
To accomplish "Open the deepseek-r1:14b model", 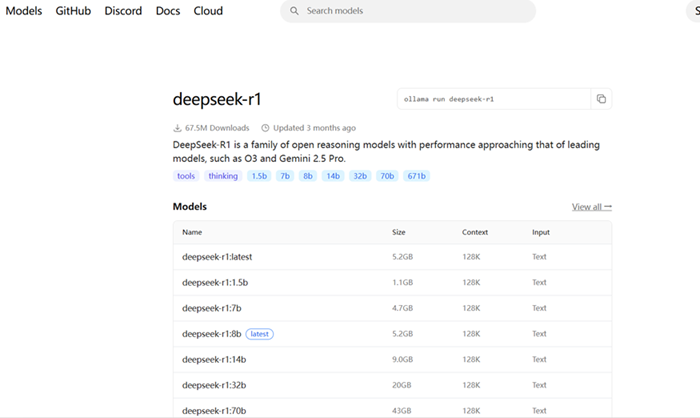I will click(x=214, y=359).
